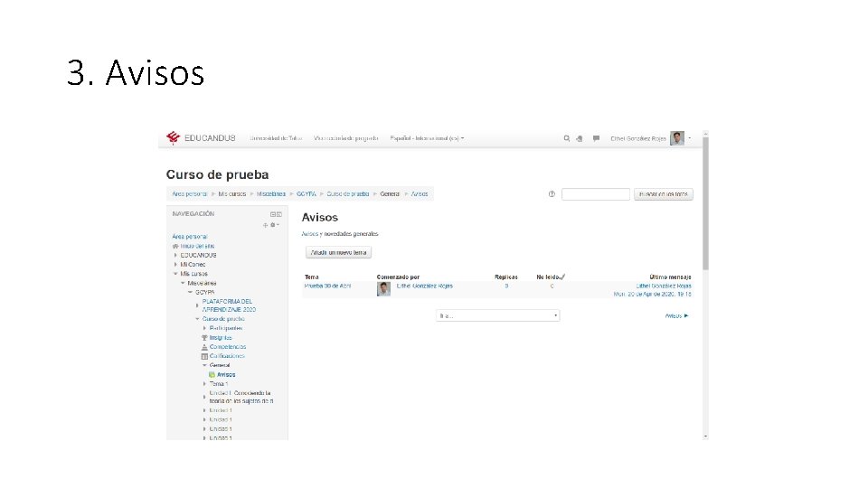Open the messages speech bubble icon
868x488 pixels.
(596, 138)
